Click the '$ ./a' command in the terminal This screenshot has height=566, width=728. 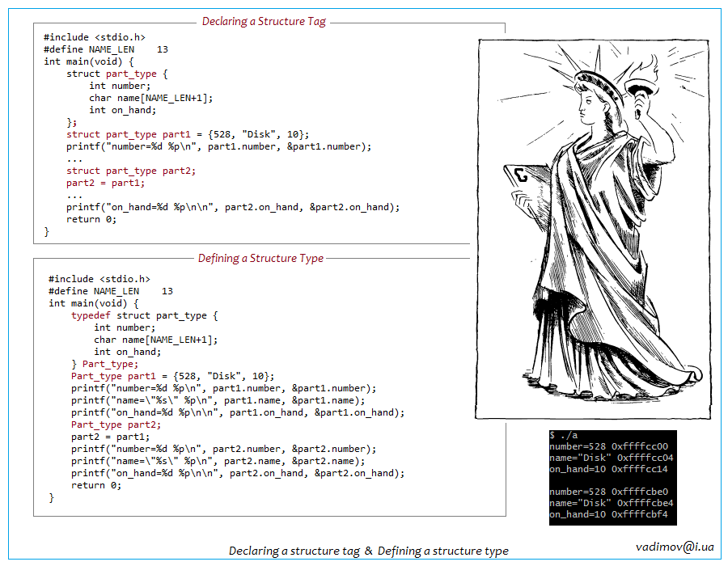pyautogui.click(x=564, y=435)
